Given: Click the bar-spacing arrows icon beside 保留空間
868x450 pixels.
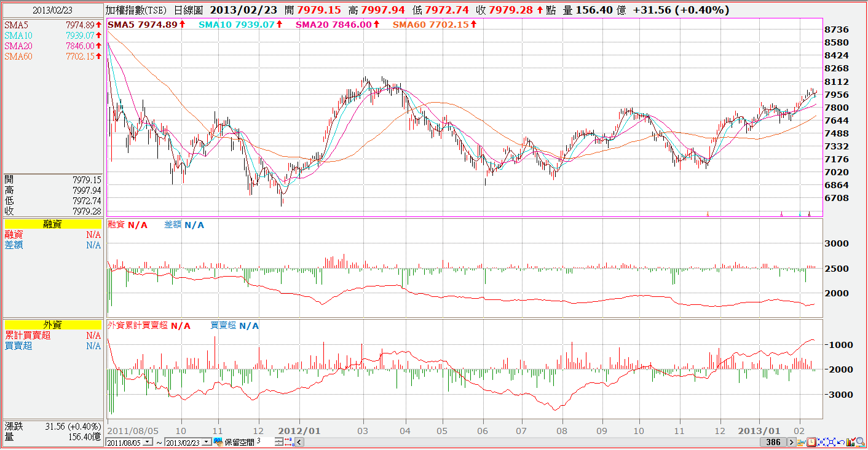Looking at the screenshot, I should (289, 442).
